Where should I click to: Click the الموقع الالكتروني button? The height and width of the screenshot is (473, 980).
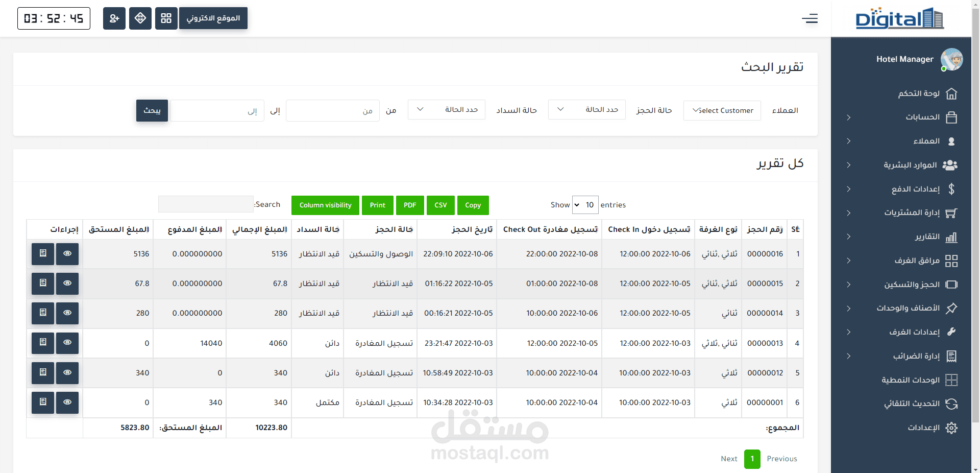pos(213,18)
